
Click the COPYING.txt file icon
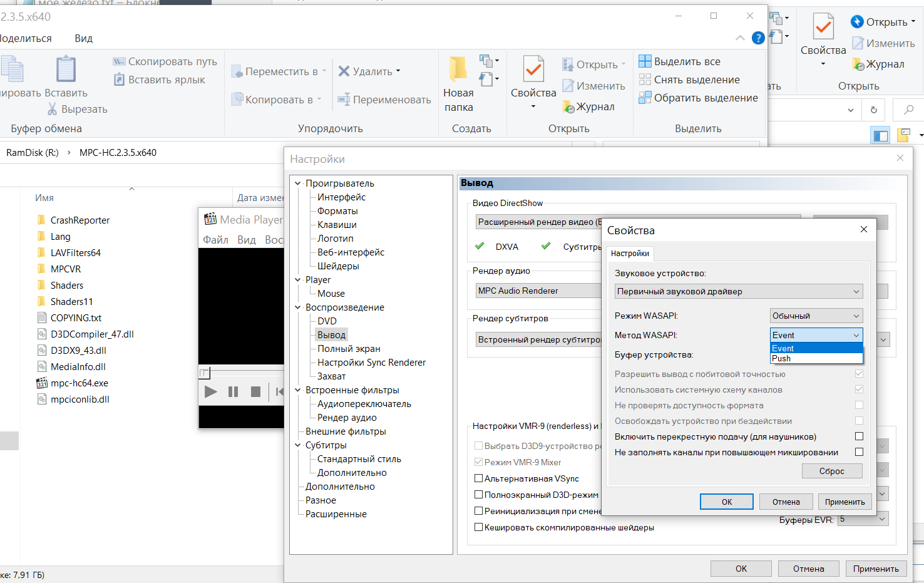coord(42,318)
